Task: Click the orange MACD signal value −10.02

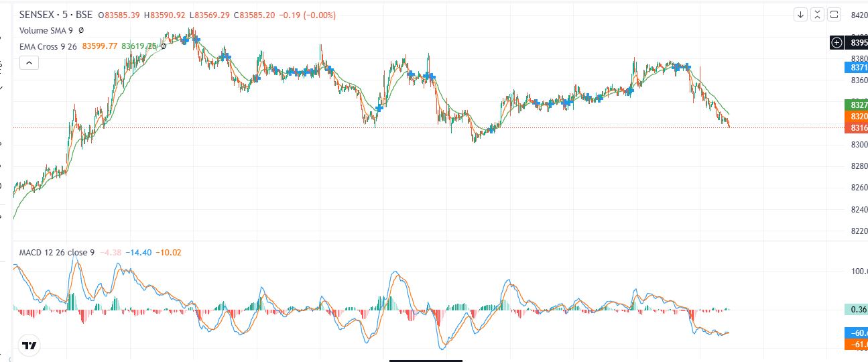Action: 168,253
